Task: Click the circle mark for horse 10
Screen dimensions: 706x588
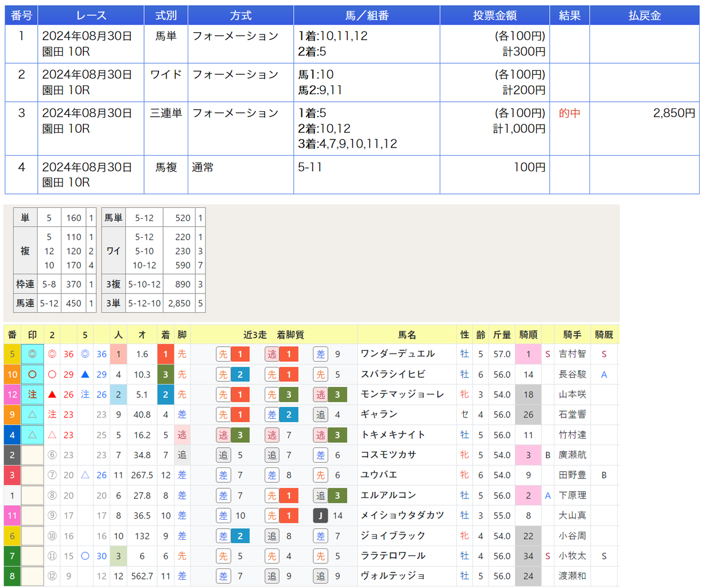Action: 32,374
